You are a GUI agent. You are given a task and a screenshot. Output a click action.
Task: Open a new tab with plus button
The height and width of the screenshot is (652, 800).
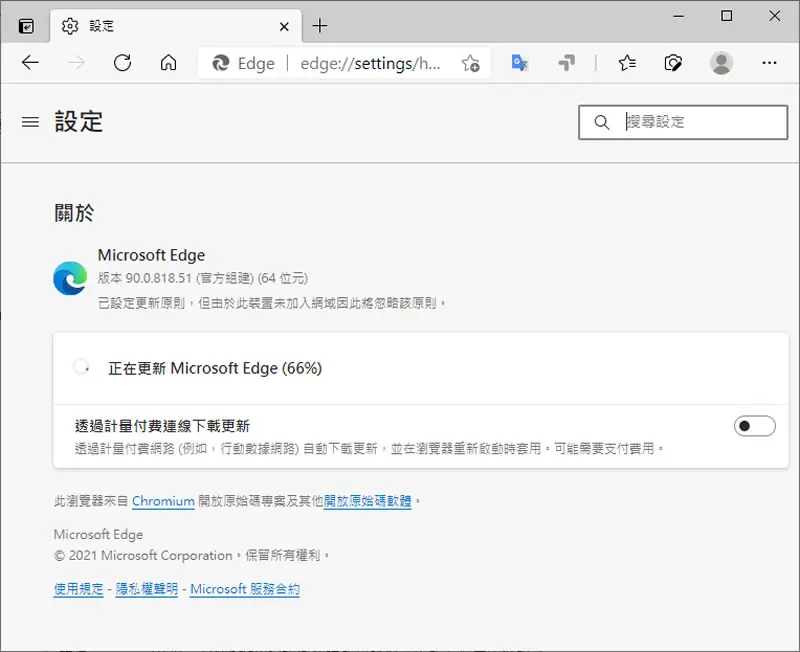coord(320,26)
